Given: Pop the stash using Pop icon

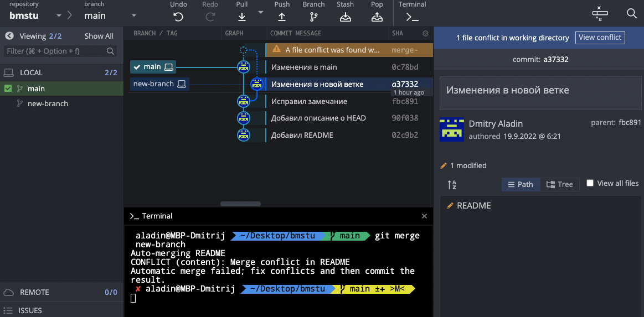Looking at the screenshot, I should coord(377,16).
